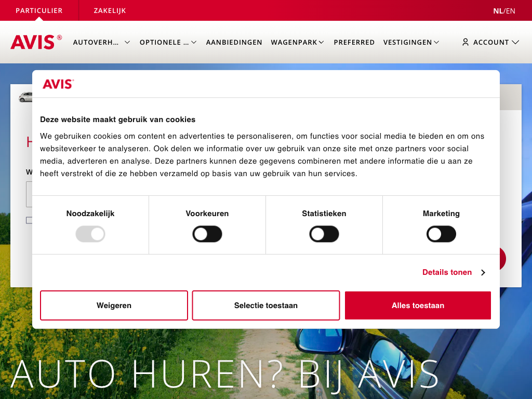This screenshot has width=532, height=399.
Task: Enable the Statistieken cookie toggle
Action: click(324, 234)
